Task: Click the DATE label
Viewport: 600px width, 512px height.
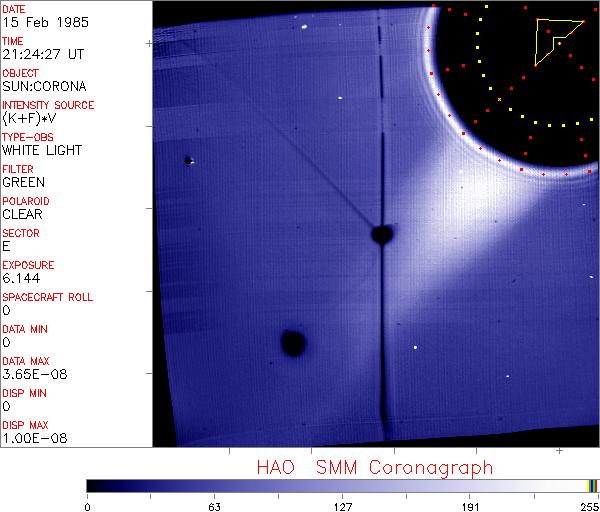Action: [x=14, y=9]
